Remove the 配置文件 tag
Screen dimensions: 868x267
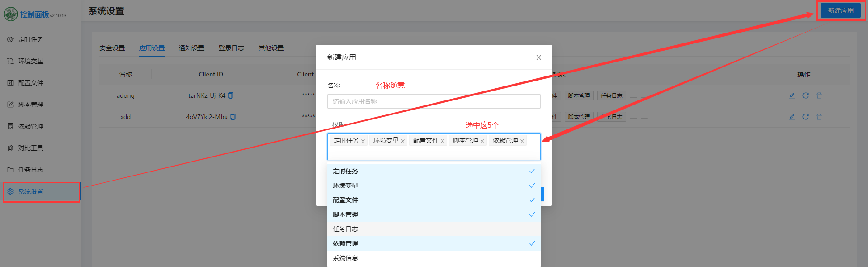[443, 141]
